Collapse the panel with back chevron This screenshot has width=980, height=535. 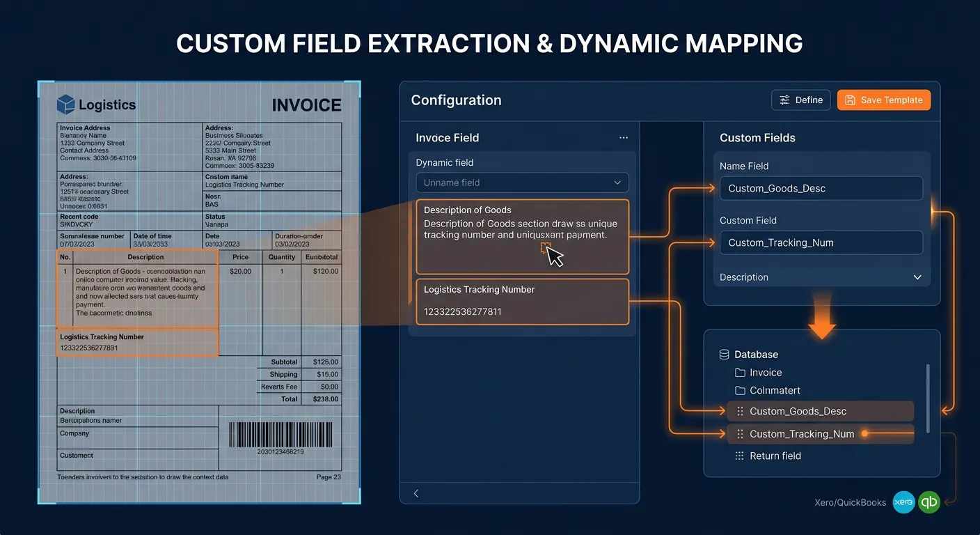click(x=416, y=493)
